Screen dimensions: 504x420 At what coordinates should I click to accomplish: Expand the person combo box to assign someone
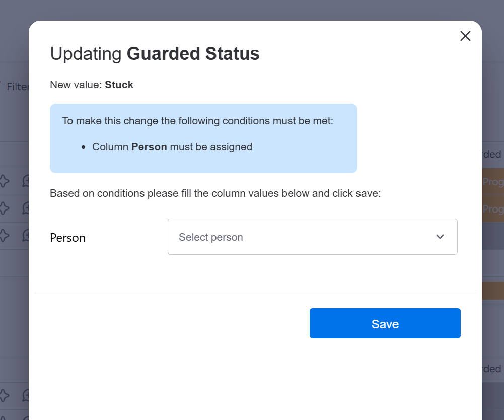click(312, 237)
